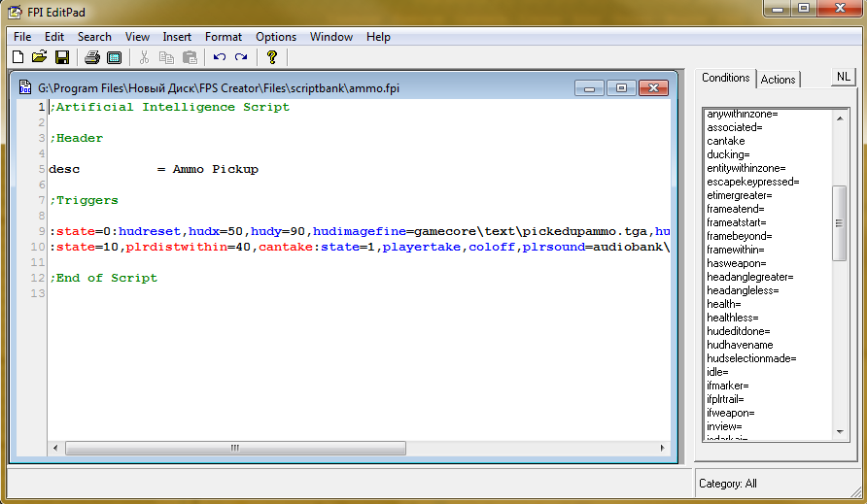Select etimergreater= condition
Image resolution: width=867 pixels, height=504 pixels.
coord(740,195)
